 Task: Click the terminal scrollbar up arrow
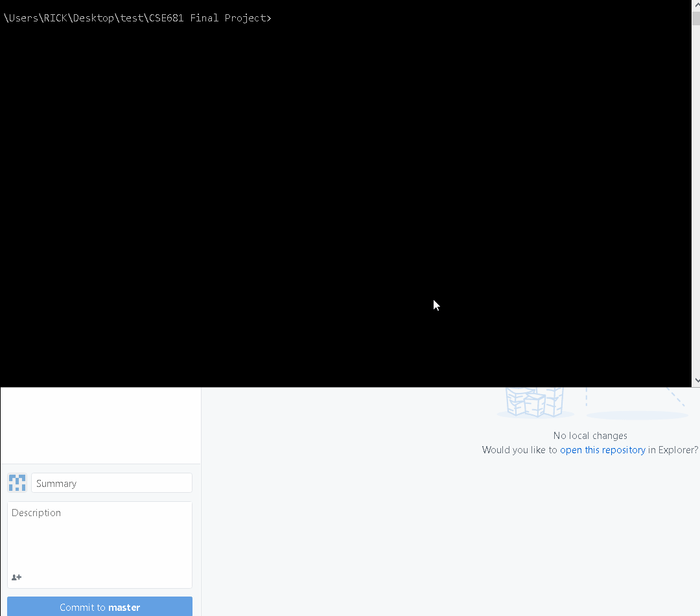696,5
